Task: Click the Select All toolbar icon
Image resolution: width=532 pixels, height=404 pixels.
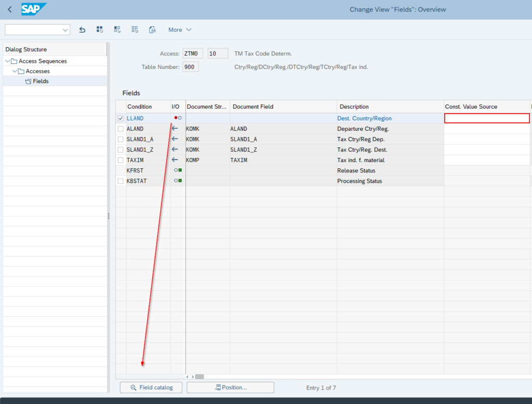Action: coord(99,30)
